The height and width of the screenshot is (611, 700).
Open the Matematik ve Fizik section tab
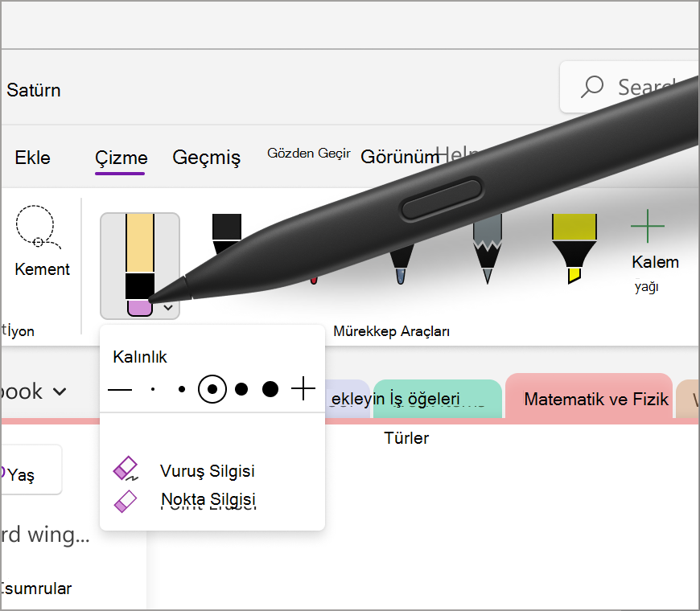[589, 398]
